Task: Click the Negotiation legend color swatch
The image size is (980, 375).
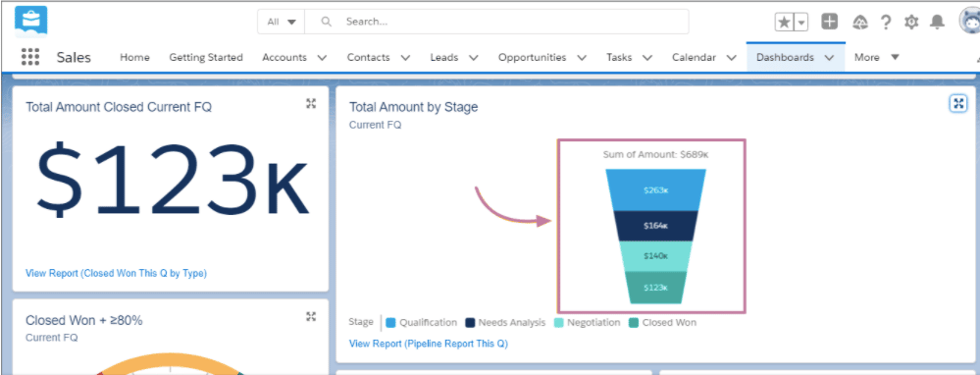Action: click(x=559, y=323)
